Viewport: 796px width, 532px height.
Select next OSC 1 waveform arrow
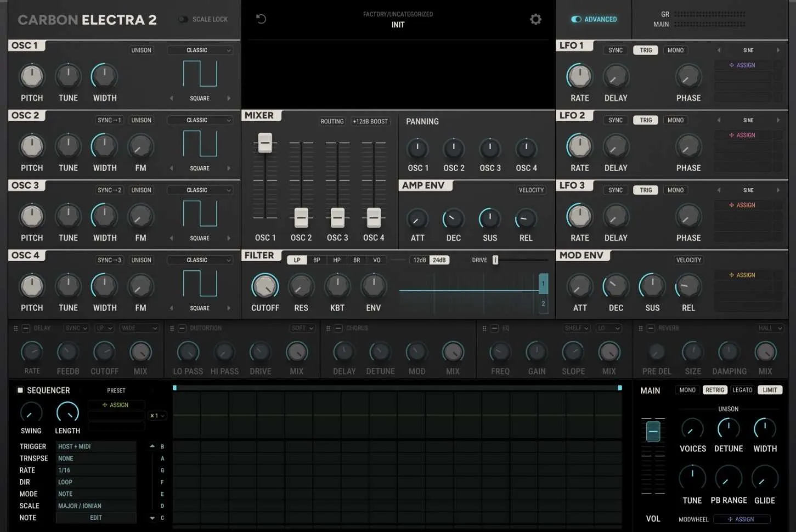(x=229, y=98)
